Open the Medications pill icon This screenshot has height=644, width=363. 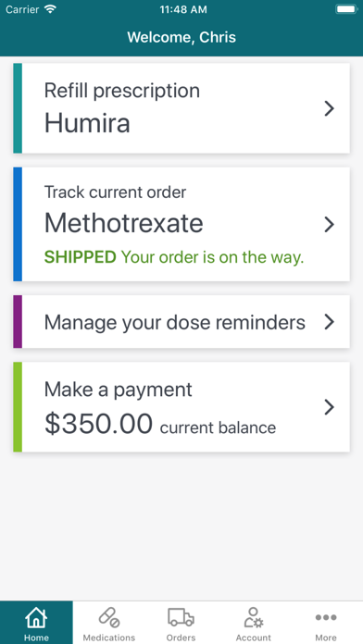pos(109,617)
